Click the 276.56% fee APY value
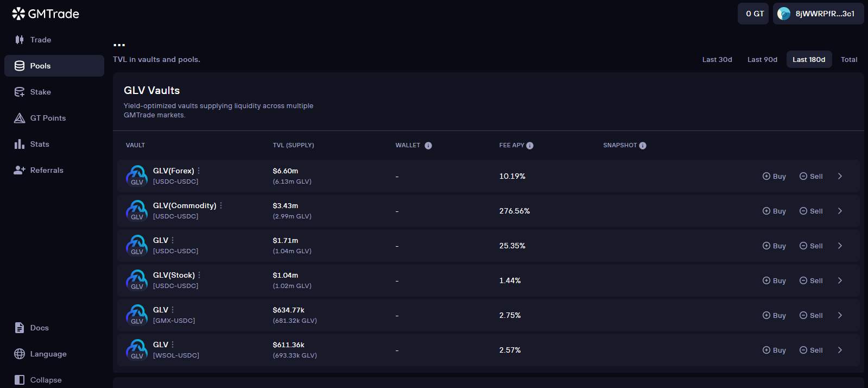Viewport: 868px width, 388px height. pos(515,211)
